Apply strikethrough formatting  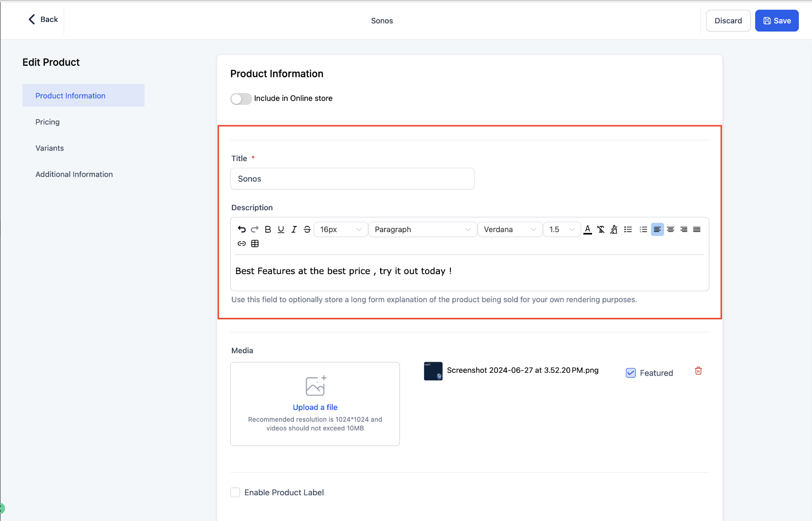pyautogui.click(x=307, y=229)
